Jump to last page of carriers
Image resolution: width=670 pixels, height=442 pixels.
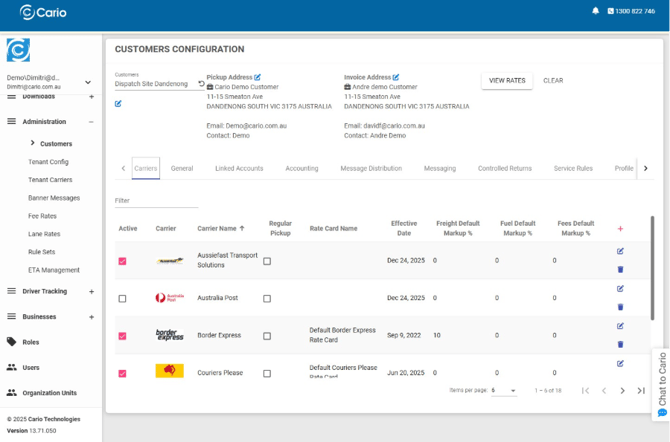[x=641, y=390]
